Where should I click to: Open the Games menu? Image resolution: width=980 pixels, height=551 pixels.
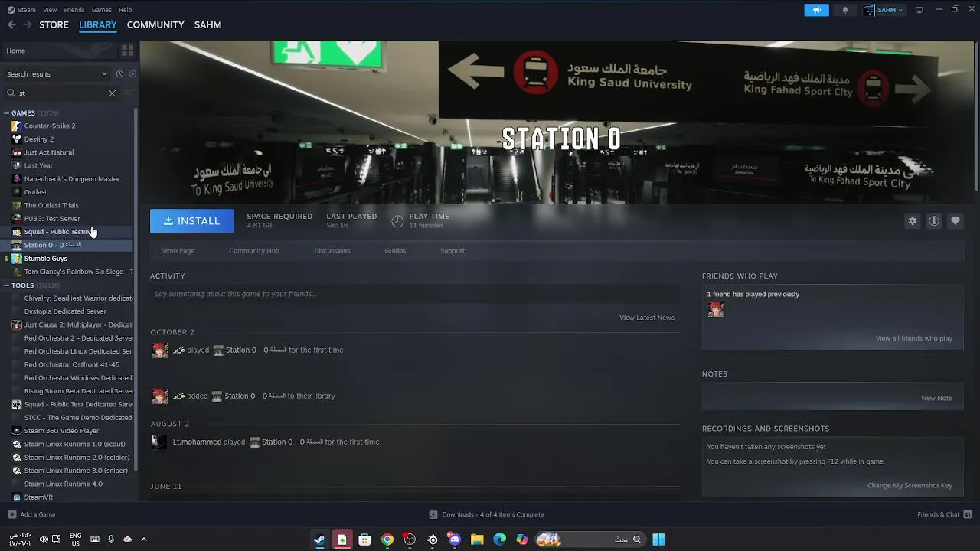click(101, 10)
